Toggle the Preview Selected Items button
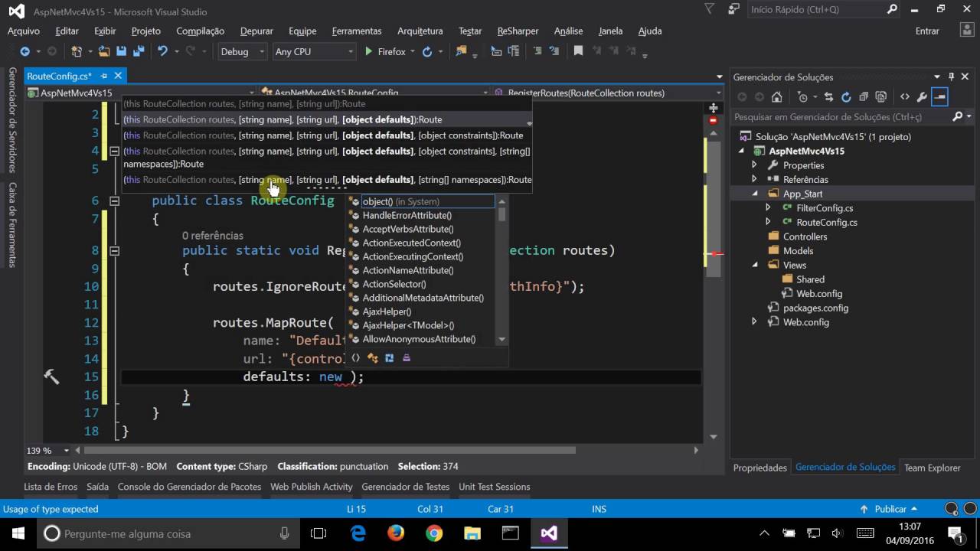Viewport: 980px width, 551px height. click(x=939, y=97)
